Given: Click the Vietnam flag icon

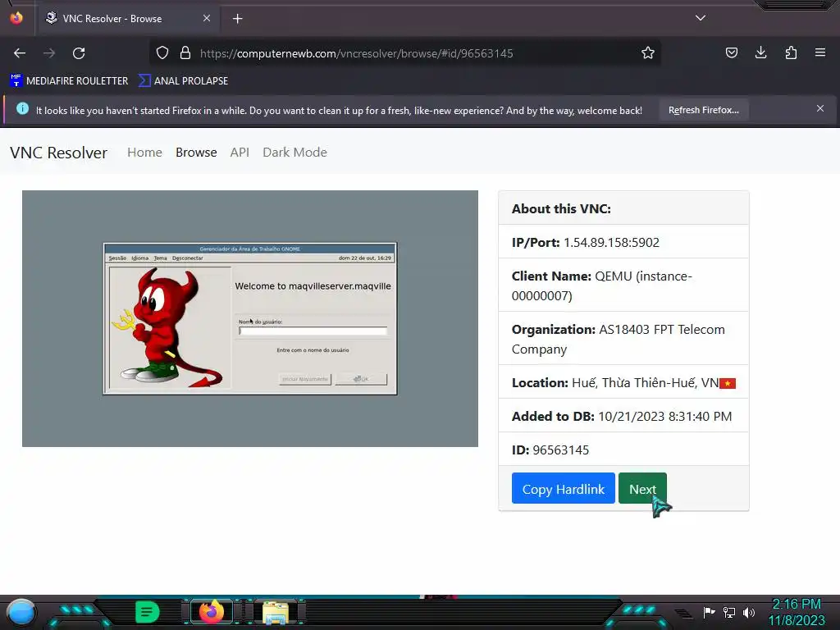Looking at the screenshot, I should coord(728,384).
